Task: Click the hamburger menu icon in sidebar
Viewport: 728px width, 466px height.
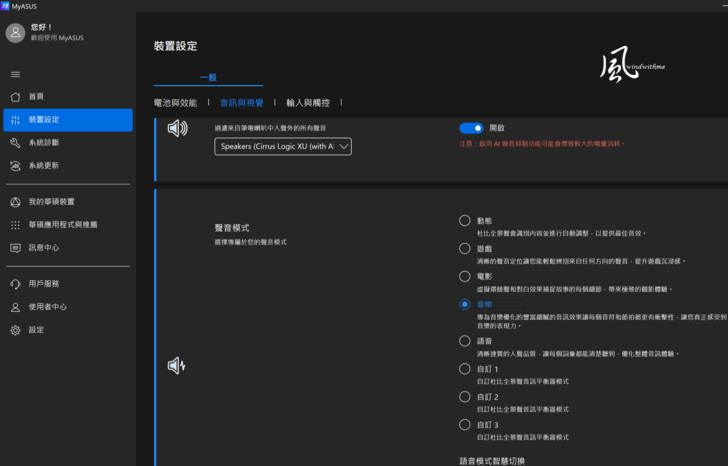Action: 15,74
